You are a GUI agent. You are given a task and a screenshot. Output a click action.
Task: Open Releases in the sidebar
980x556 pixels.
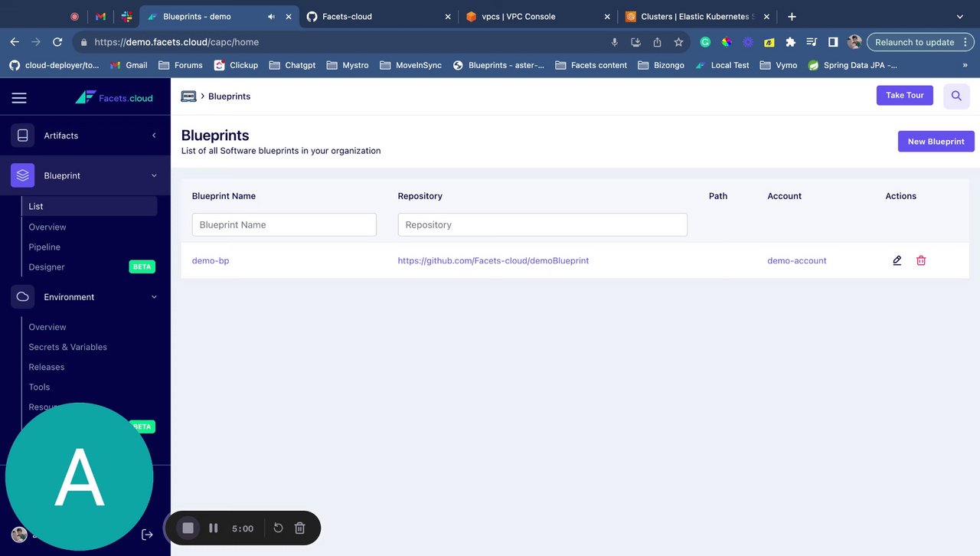coord(47,367)
